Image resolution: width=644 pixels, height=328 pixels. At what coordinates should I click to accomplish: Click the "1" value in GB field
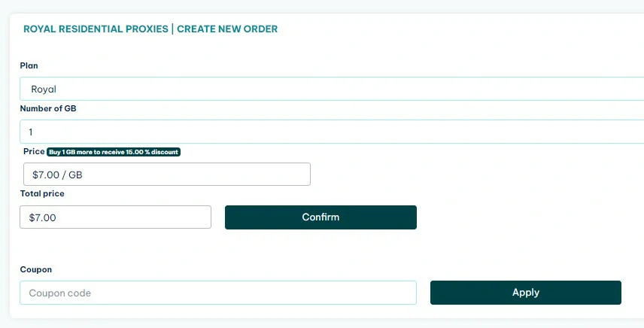pos(31,132)
